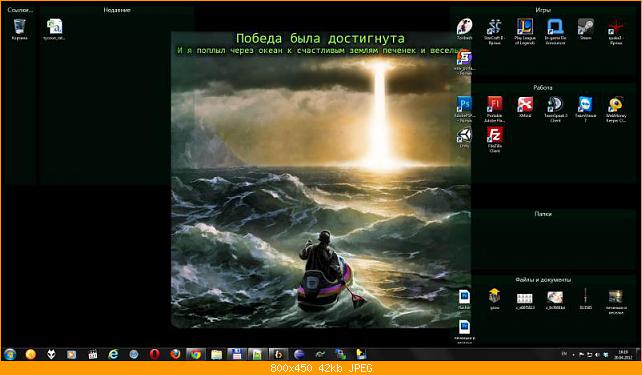Click the system clock in the taskbar
The width and height of the screenshot is (642, 375).
point(623,355)
